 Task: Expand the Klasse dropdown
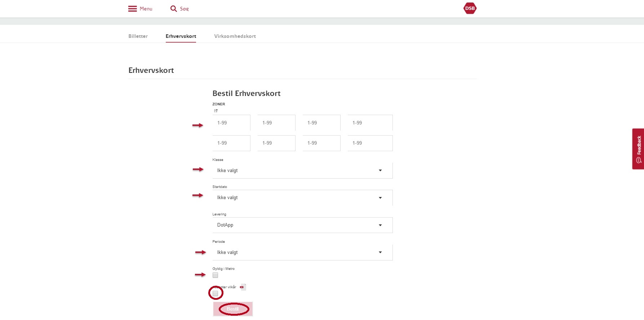302,170
